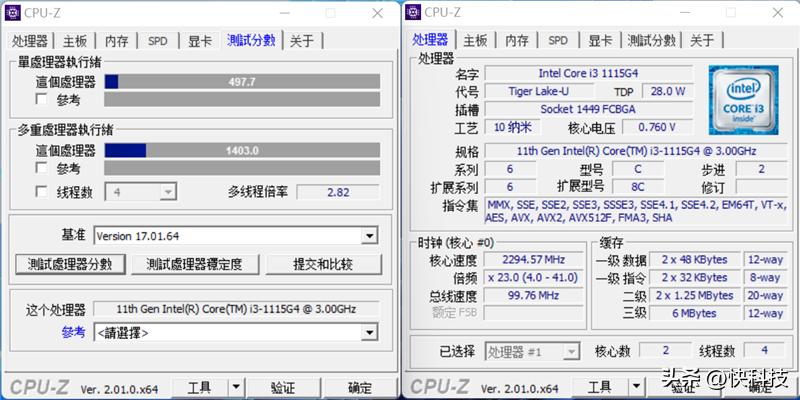Click 验证 button in left window
Screen dimensions: 800x400
tap(283, 388)
